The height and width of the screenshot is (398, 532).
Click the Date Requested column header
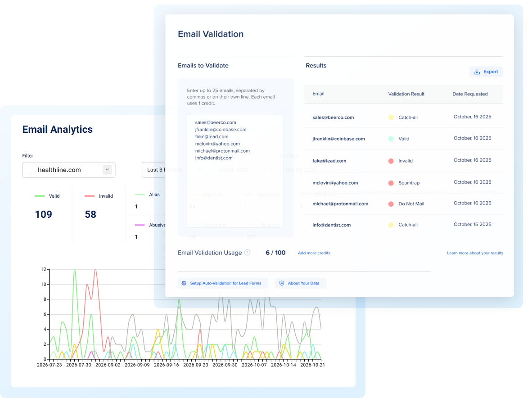point(470,94)
